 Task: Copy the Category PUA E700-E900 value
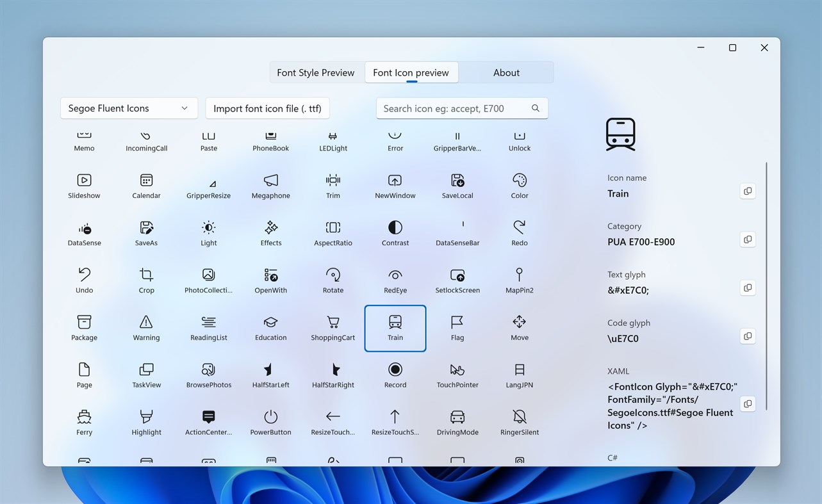tap(748, 240)
